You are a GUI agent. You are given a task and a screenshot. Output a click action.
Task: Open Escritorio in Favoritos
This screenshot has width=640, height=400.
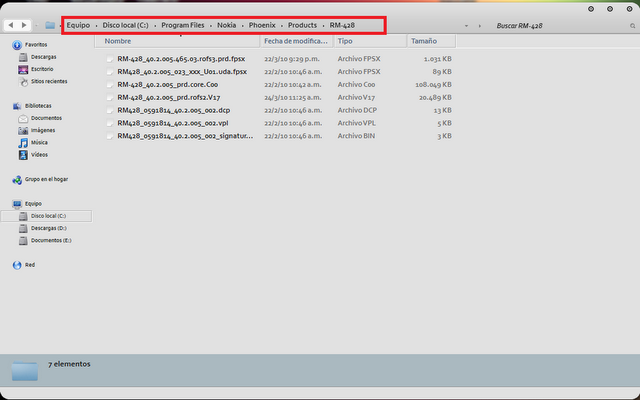click(42, 69)
